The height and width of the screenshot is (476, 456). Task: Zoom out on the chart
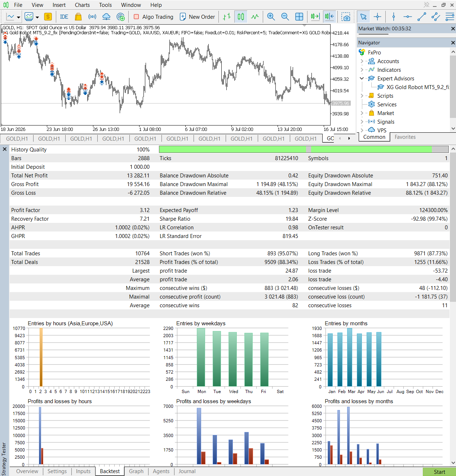pyautogui.click(x=285, y=17)
